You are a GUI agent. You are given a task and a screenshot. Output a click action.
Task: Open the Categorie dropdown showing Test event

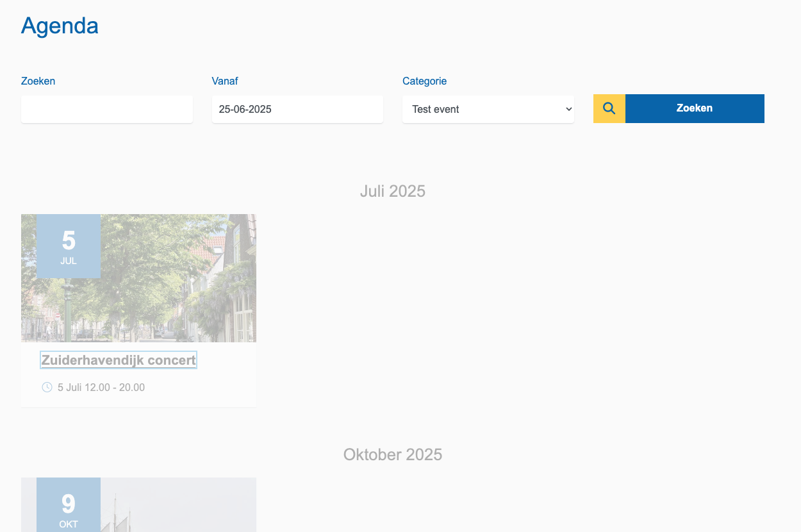coord(488,109)
